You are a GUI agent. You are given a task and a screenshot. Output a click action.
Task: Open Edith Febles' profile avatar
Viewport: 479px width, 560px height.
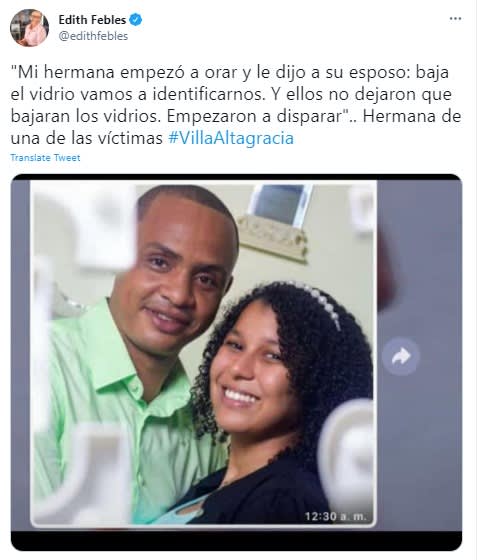pyautogui.click(x=29, y=28)
